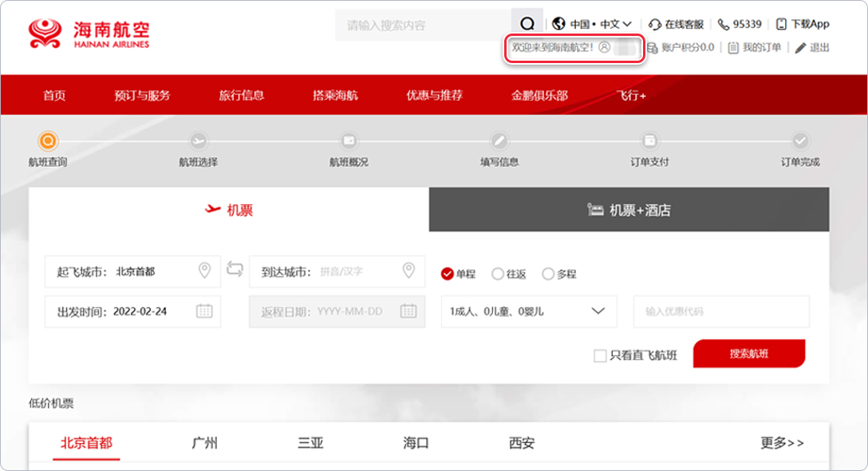868x471 pixels.
Task: Click the arrival city location pin icon
Action: 408,271
